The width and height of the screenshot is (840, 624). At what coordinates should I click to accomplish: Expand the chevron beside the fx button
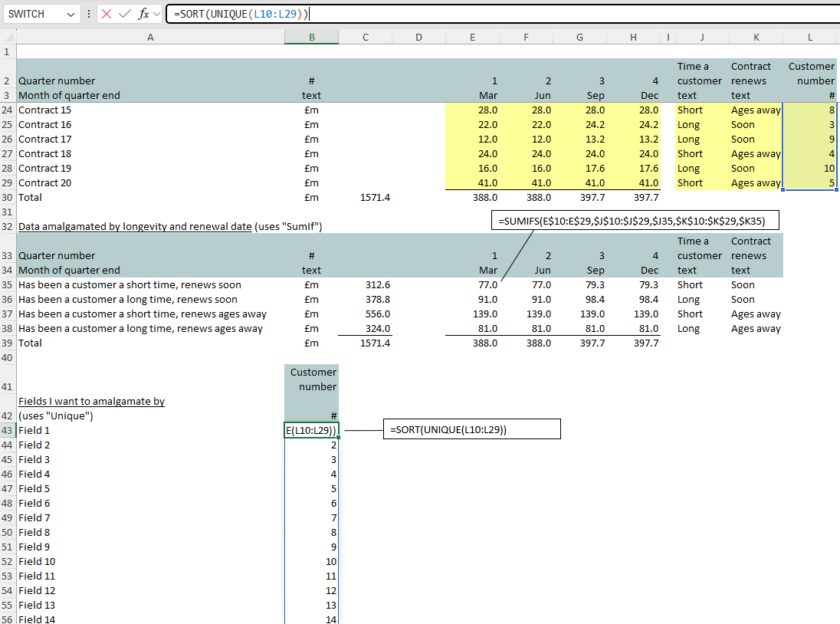coord(157,14)
